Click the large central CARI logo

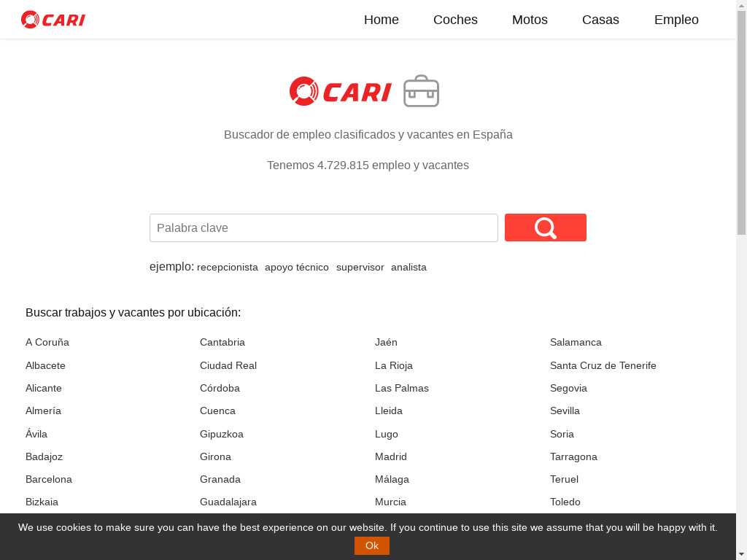341,91
